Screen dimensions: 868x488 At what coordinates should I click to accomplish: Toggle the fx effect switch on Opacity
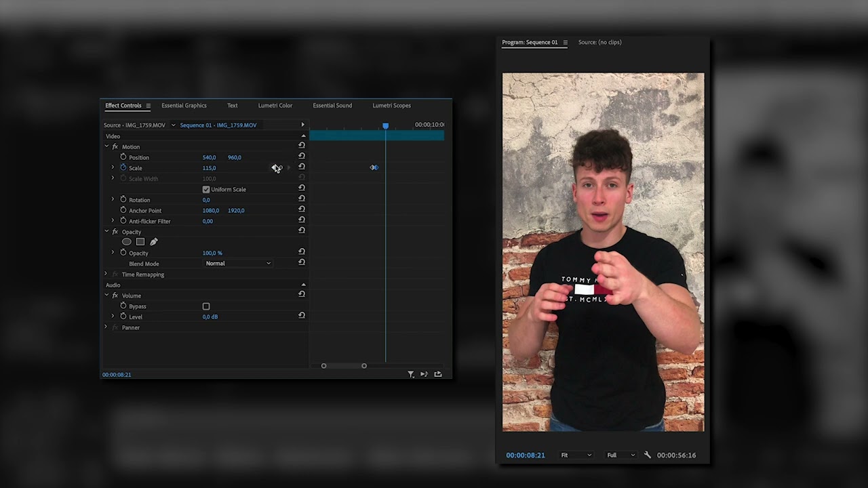point(115,231)
